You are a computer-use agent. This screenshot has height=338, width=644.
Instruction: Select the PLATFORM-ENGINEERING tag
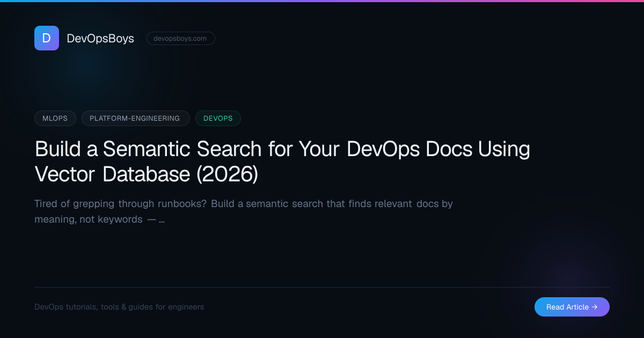(x=136, y=118)
